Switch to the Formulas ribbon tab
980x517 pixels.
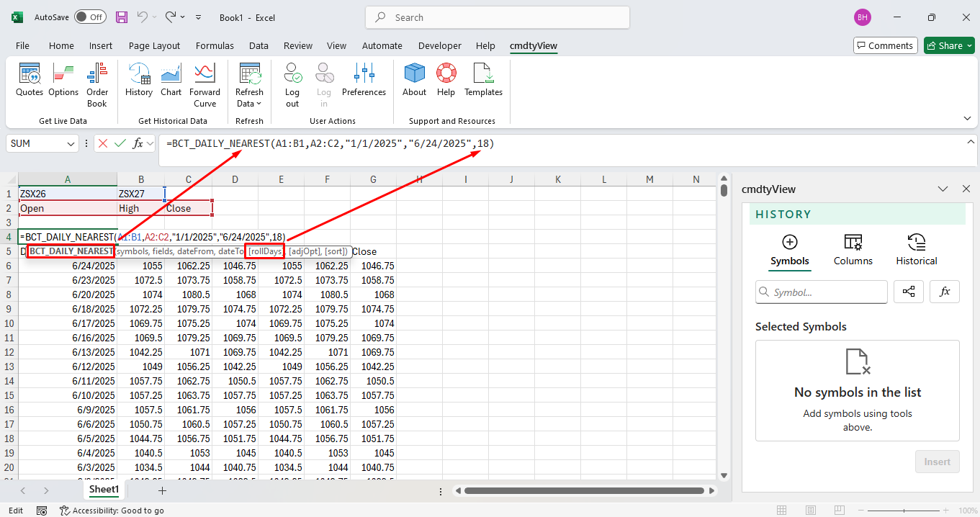point(215,45)
